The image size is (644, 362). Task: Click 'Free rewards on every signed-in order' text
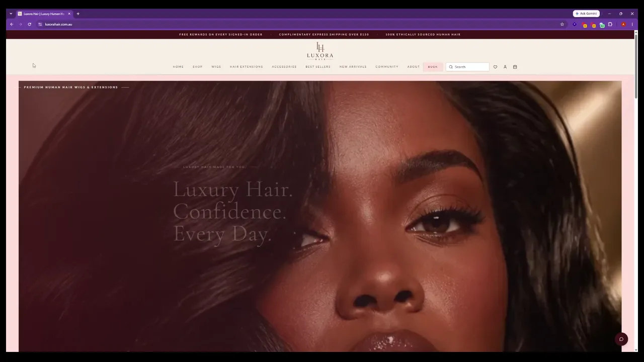(x=221, y=35)
